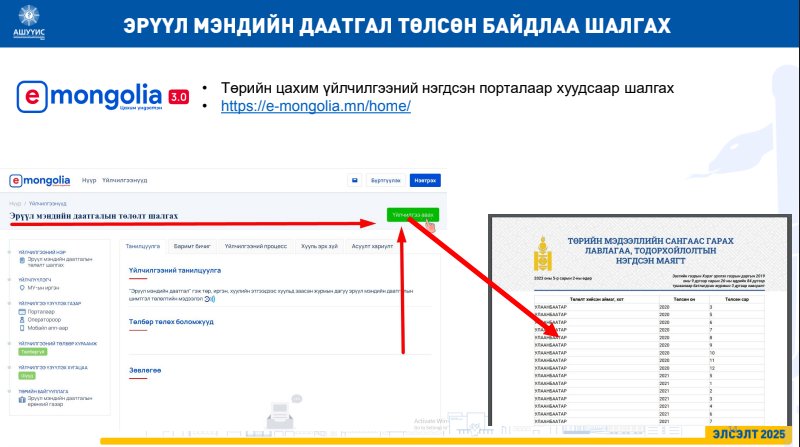Click the Зөвлөгөө section heading
Image resolution: width=800 pixels, height=447 pixels.
(145, 370)
